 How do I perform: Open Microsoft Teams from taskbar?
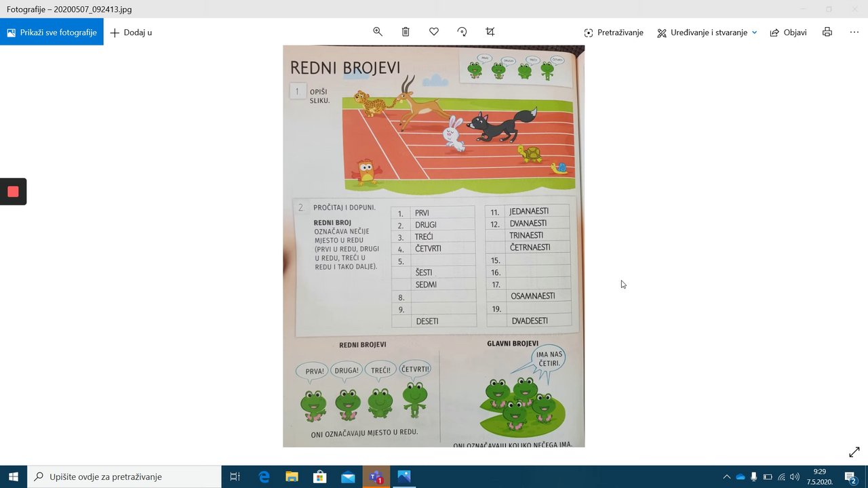coord(376,476)
